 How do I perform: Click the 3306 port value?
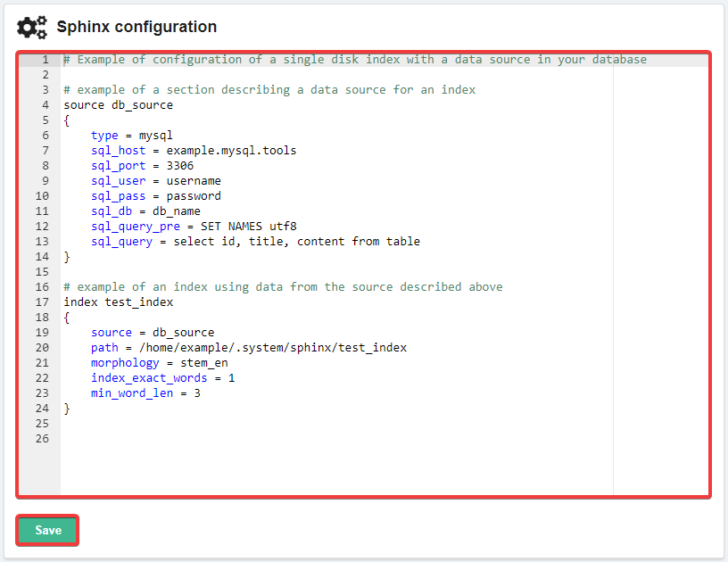(179, 166)
